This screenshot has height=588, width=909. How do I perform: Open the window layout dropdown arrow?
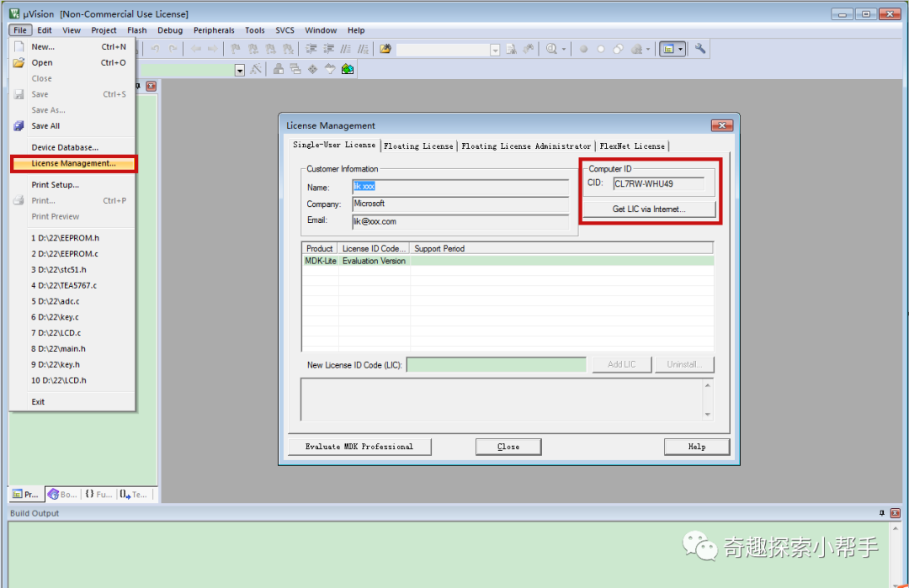point(681,50)
